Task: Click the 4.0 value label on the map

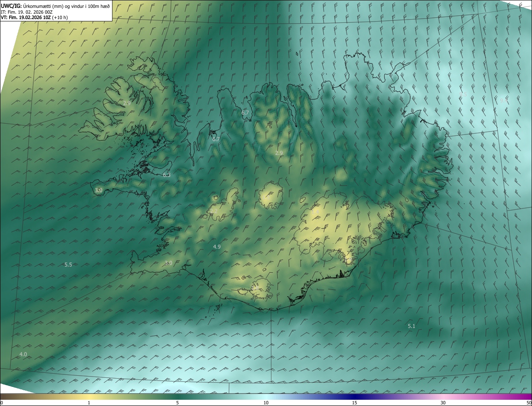Action: pos(23,354)
